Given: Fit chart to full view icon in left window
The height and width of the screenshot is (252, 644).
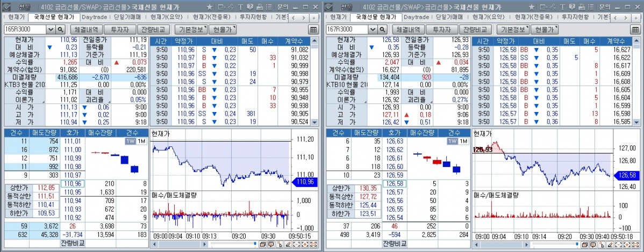Looking at the screenshot, I should point(313,244).
